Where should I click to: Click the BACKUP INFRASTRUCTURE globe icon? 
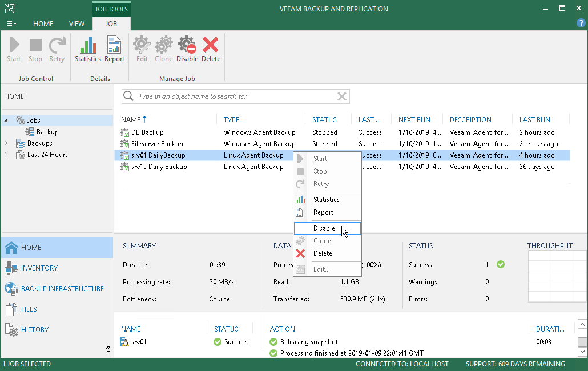point(11,289)
